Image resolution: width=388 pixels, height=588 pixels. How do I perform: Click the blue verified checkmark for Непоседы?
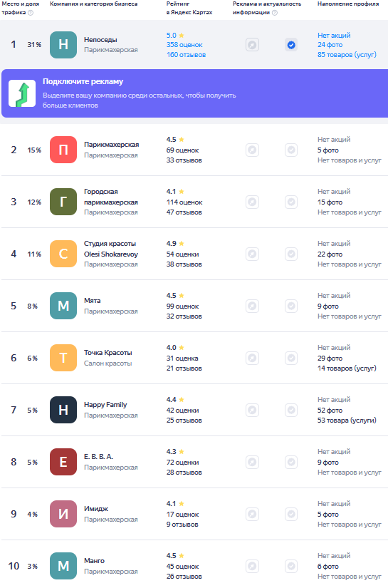[291, 45]
